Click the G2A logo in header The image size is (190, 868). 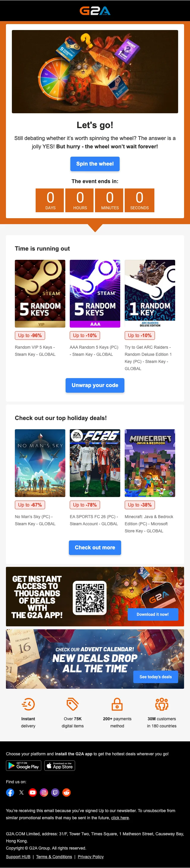click(x=95, y=11)
